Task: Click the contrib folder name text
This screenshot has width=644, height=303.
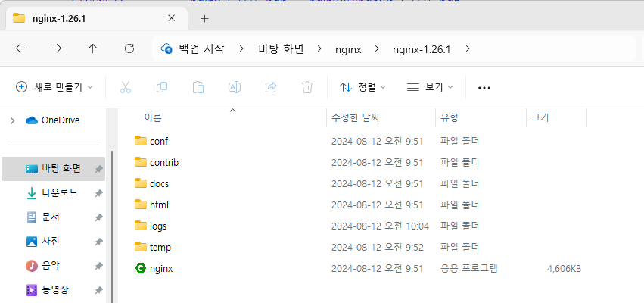Action: pyautogui.click(x=164, y=162)
